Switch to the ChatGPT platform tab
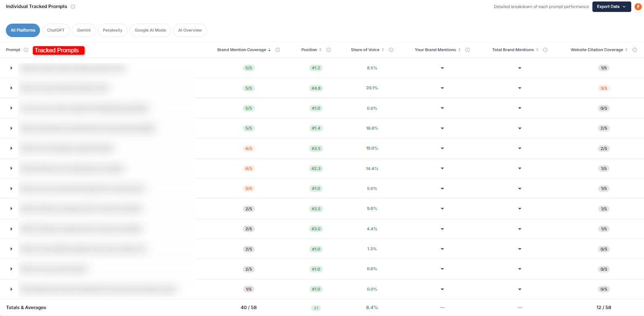The width and height of the screenshot is (644, 316). 56,30
